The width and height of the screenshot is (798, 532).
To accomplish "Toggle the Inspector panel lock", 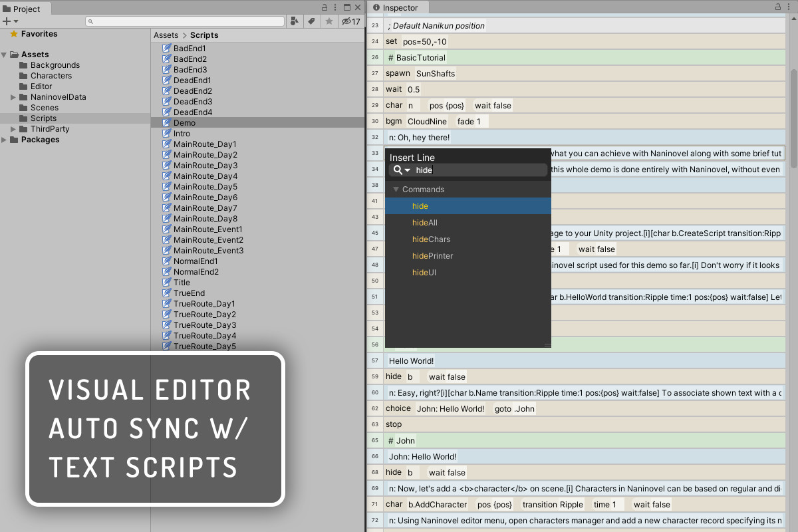I will coord(777,7).
